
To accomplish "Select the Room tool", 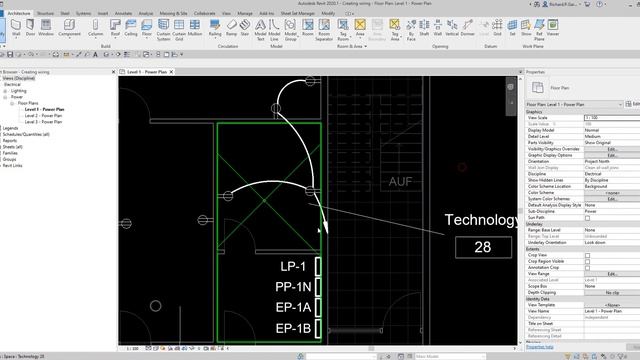I will (x=308, y=28).
